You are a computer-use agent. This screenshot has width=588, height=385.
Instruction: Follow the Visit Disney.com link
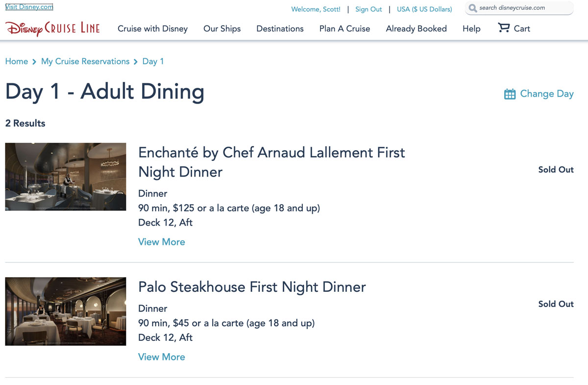29,7
